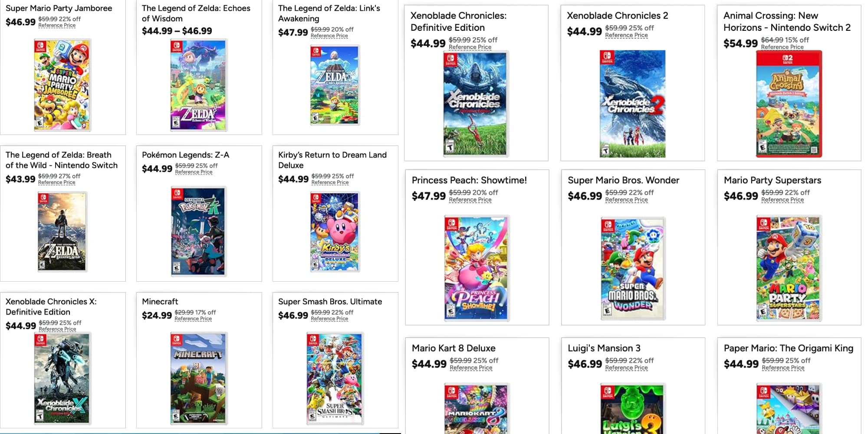Select the Kirby's Return to Dream Land cover

335,232
